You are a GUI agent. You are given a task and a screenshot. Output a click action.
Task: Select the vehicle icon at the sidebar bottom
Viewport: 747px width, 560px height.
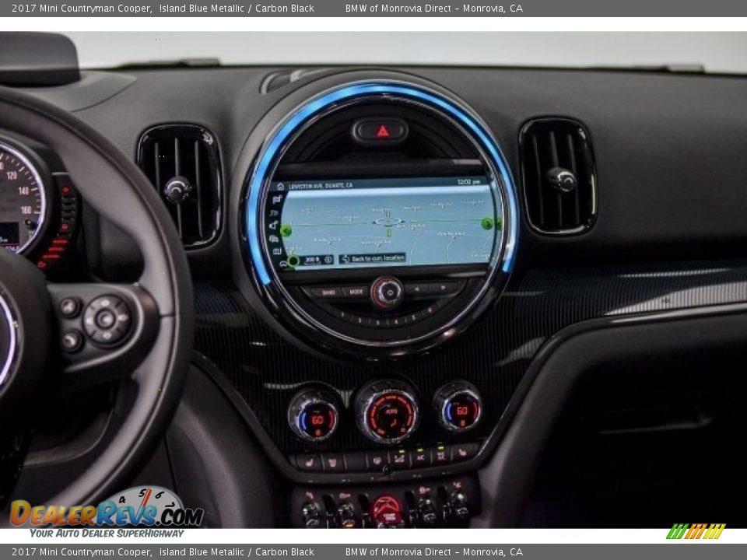pyautogui.click(x=283, y=262)
